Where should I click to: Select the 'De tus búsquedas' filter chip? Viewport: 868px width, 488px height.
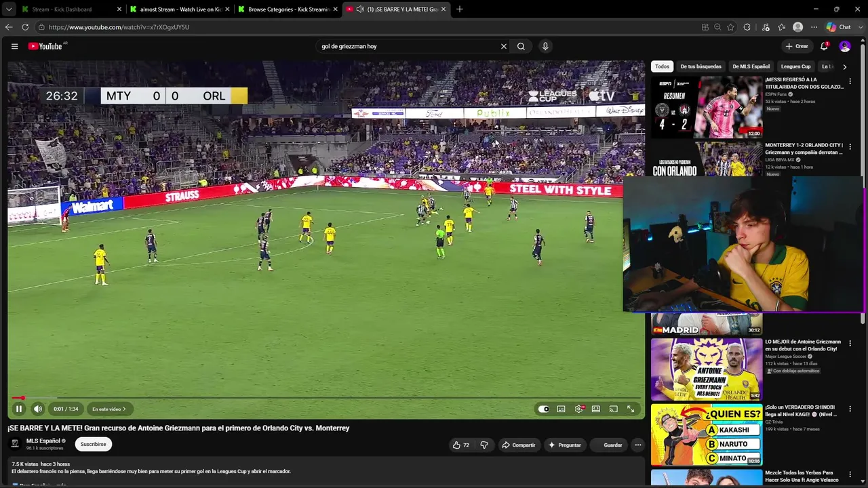click(701, 66)
